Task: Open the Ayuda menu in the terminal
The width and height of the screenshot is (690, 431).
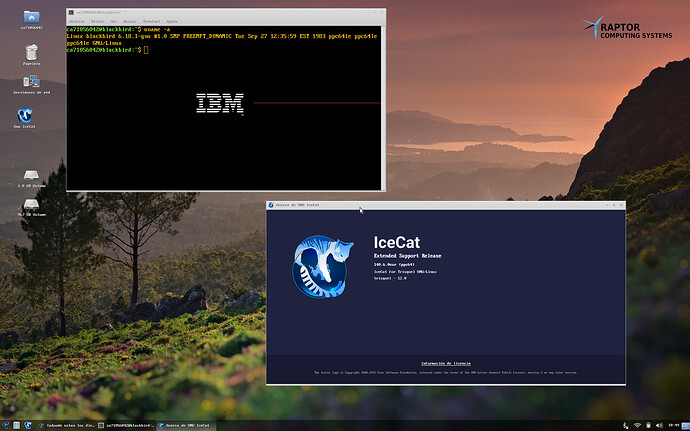Action: point(172,21)
